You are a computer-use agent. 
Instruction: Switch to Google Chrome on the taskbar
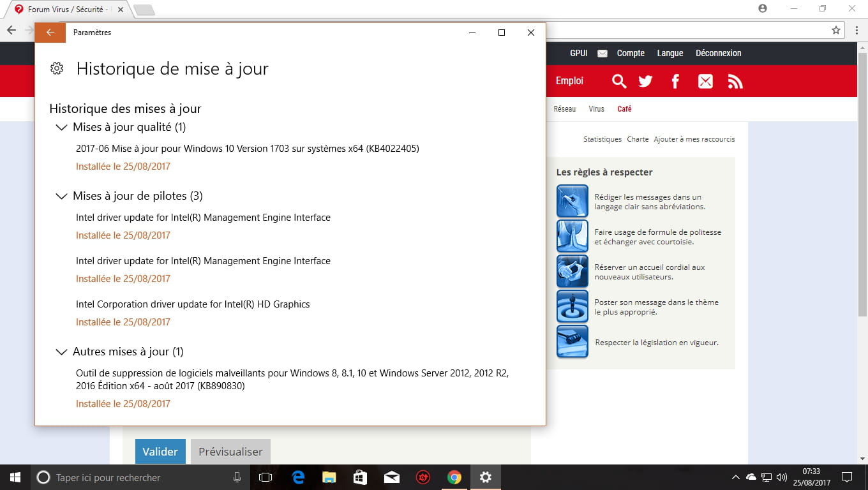(x=454, y=477)
